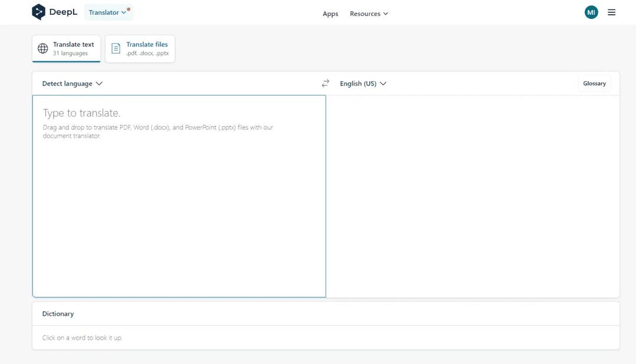Click the DeepL hexagon logo icon
This screenshot has width=636, height=364.
(38, 12)
